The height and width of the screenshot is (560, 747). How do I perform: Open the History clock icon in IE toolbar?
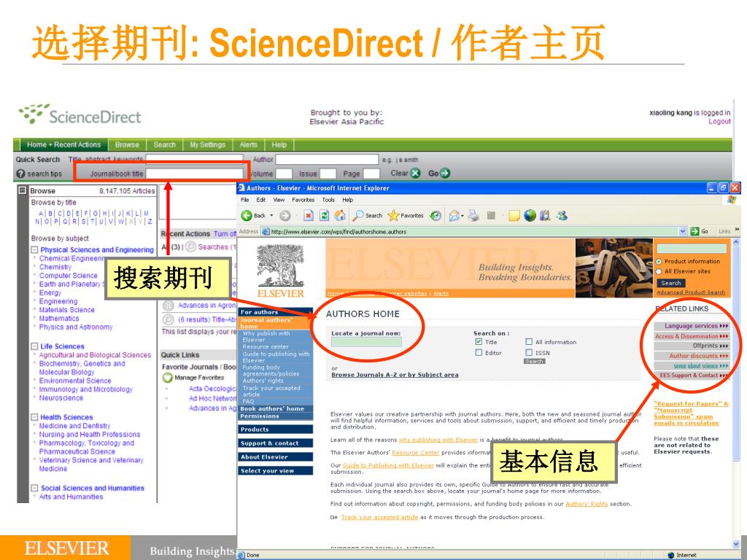point(436,216)
